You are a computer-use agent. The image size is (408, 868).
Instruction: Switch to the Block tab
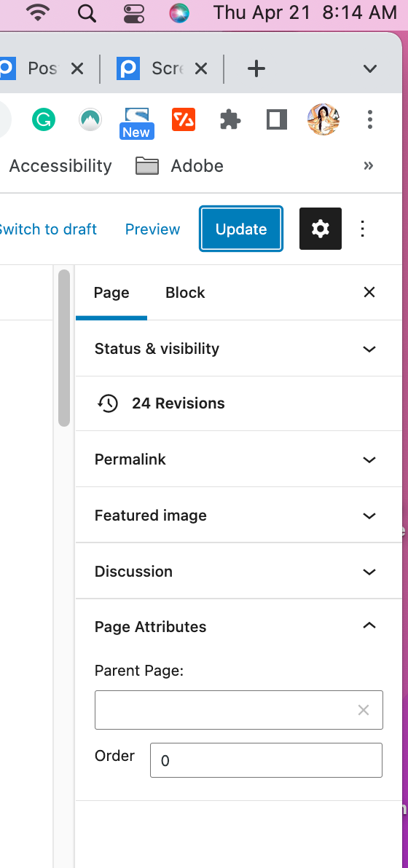pyautogui.click(x=185, y=292)
